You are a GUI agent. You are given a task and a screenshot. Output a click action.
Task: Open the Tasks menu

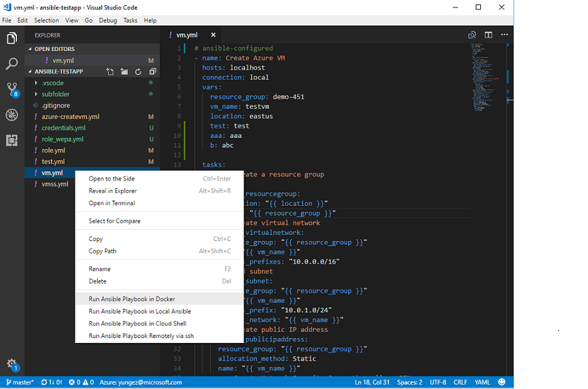pyautogui.click(x=130, y=20)
